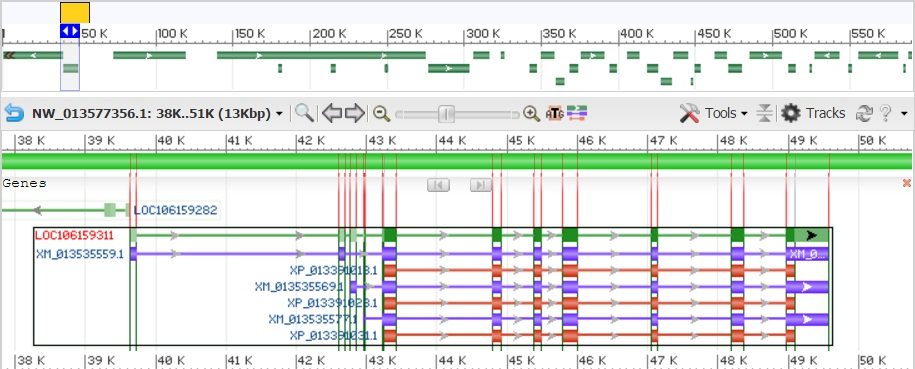Click the help question mark icon
The image size is (915, 369).
tap(885, 113)
